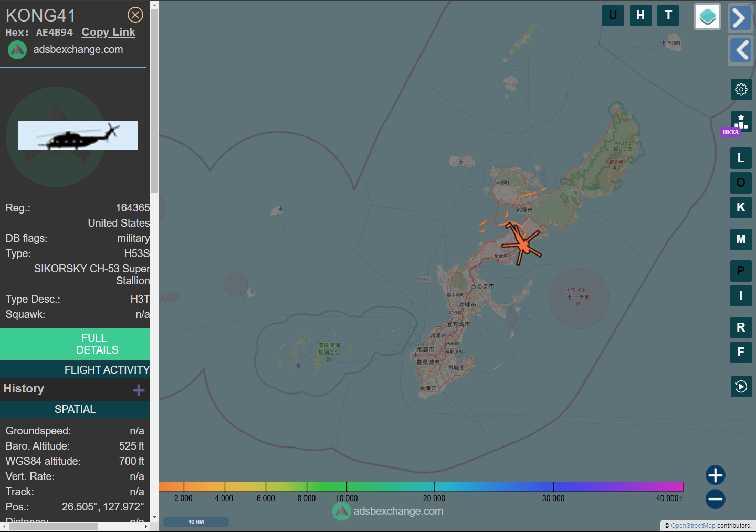Open the FLIGHT ACTIVITY section
The height and width of the screenshot is (532, 756).
pos(75,370)
